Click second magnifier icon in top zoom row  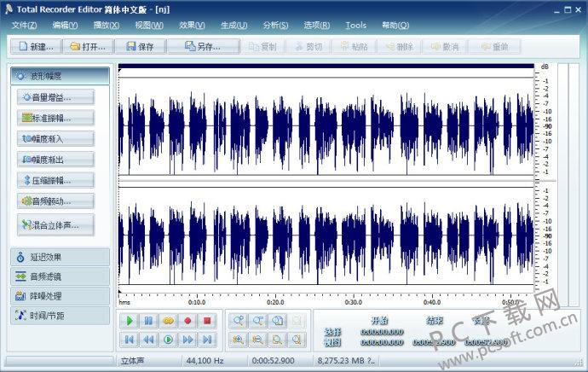click(x=257, y=321)
